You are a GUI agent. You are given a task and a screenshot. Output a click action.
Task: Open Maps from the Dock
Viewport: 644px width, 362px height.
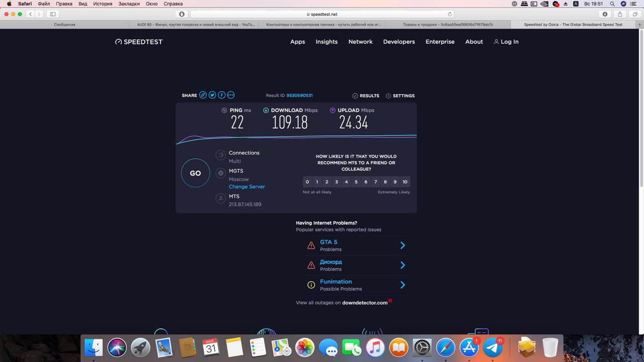281,348
